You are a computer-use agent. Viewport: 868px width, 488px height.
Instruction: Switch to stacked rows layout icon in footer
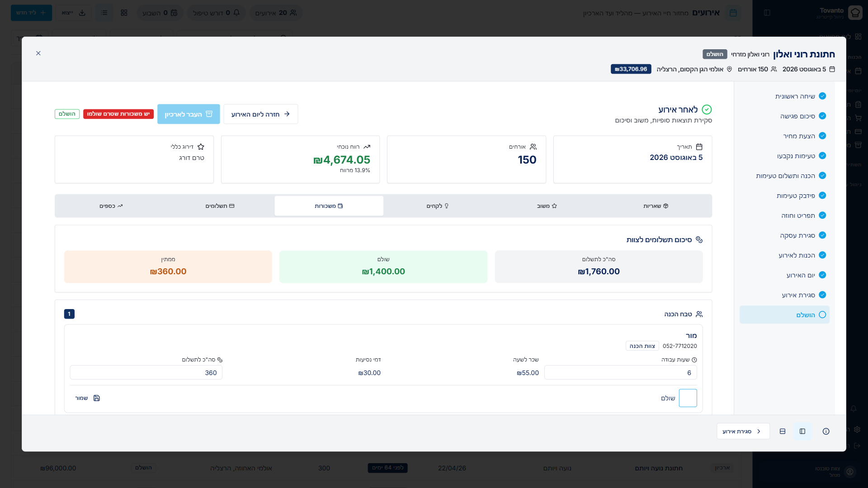783,432
